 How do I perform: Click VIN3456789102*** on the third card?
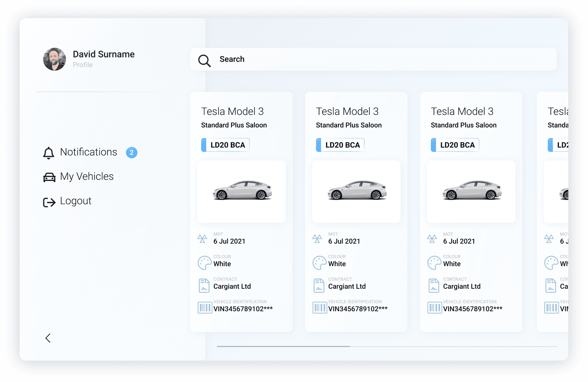point(473,309)
